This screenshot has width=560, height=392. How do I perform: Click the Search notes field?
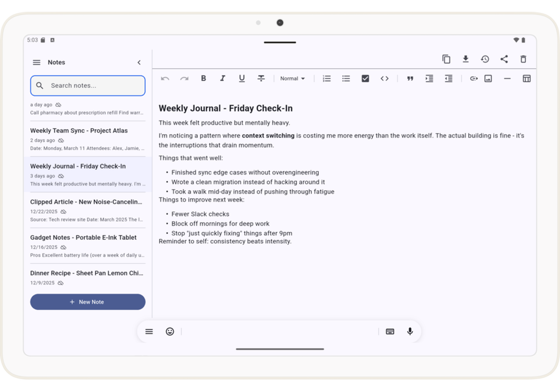88,86
